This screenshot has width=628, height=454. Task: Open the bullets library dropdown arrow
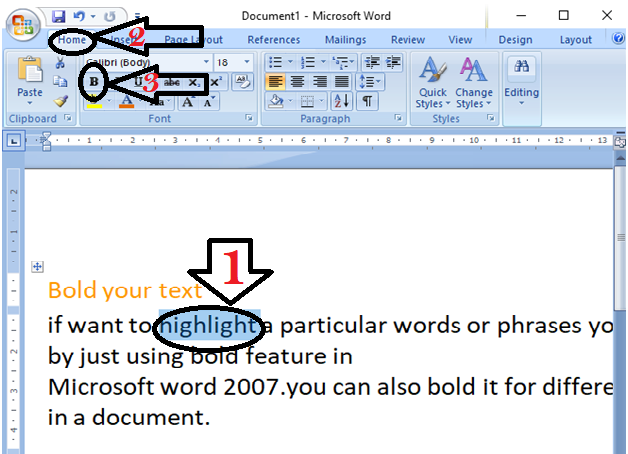(290, 62)
